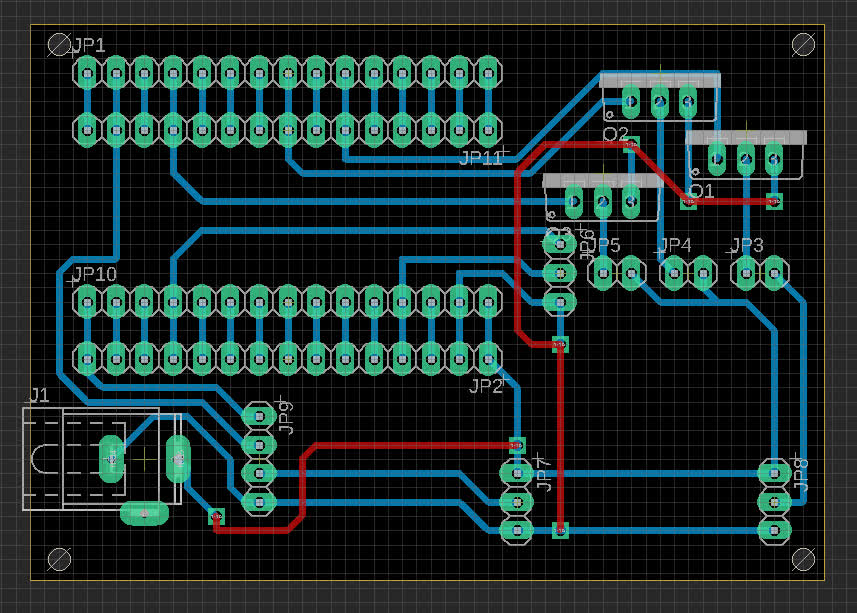The image size is (857, 613).
Task: Select the JP1 header label
Action: coord(89,45)
